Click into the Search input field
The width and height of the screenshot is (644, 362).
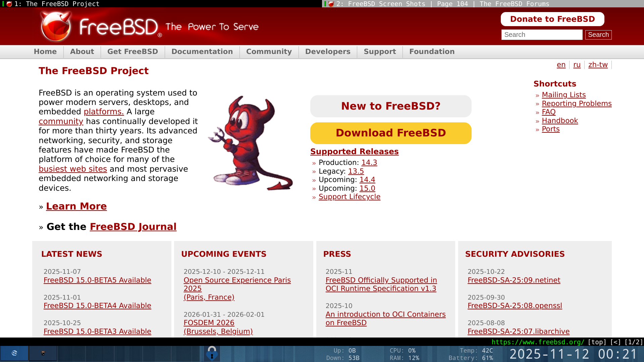coord(541,35)
